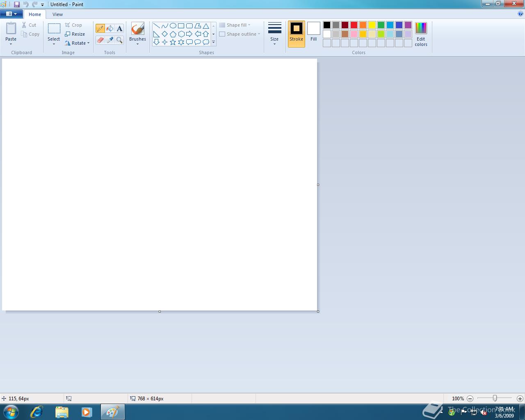Choose the Polygon shape
The image size is (525, 420).
point(198,26)
